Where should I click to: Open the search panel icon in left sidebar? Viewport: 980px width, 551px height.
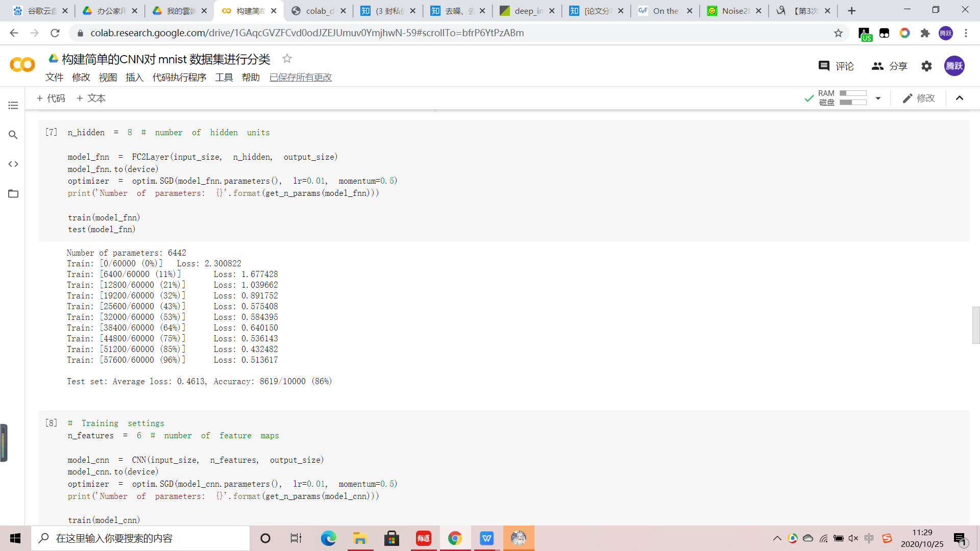click(13, 135)
